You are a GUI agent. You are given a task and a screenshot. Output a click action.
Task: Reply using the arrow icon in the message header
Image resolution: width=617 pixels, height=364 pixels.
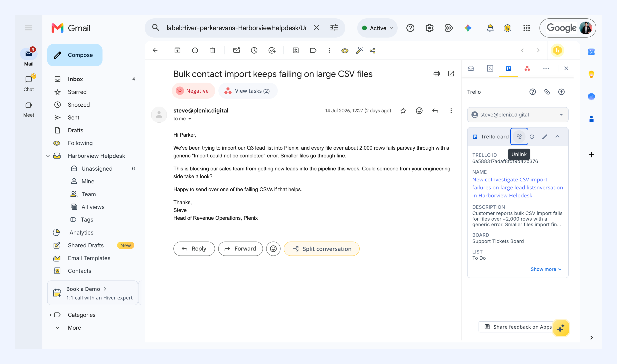pyautogui.click(x=435, y=111)
